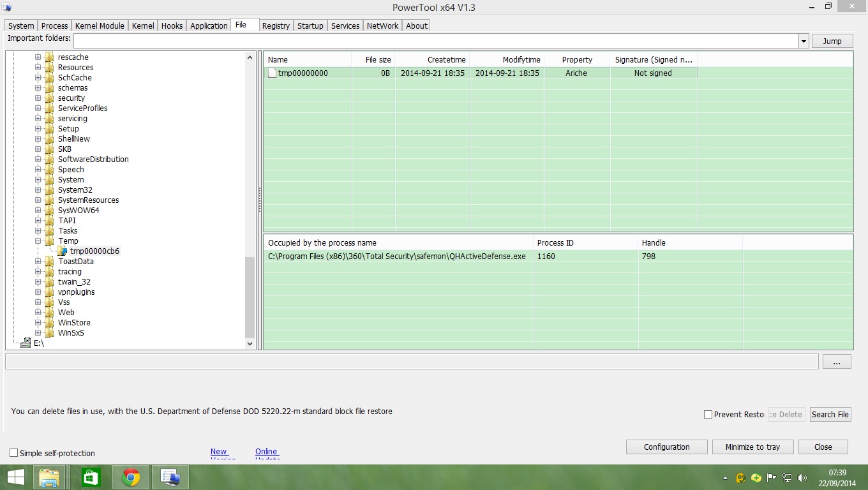The image size is (868, 490).
Task: Click the Modifytime column header
Action: pyautogui.click(x=507, y=60)
